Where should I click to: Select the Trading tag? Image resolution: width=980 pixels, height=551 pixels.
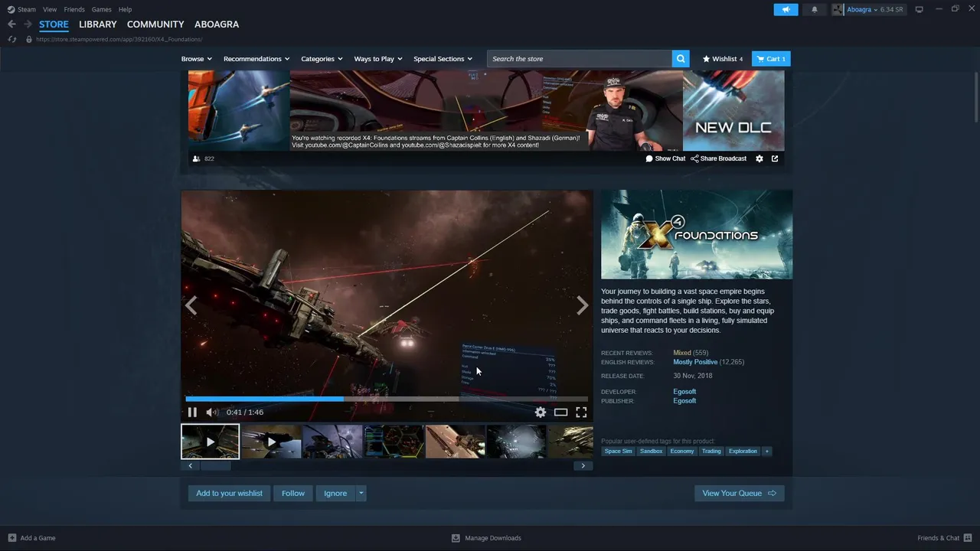click(x=711, y=451)
